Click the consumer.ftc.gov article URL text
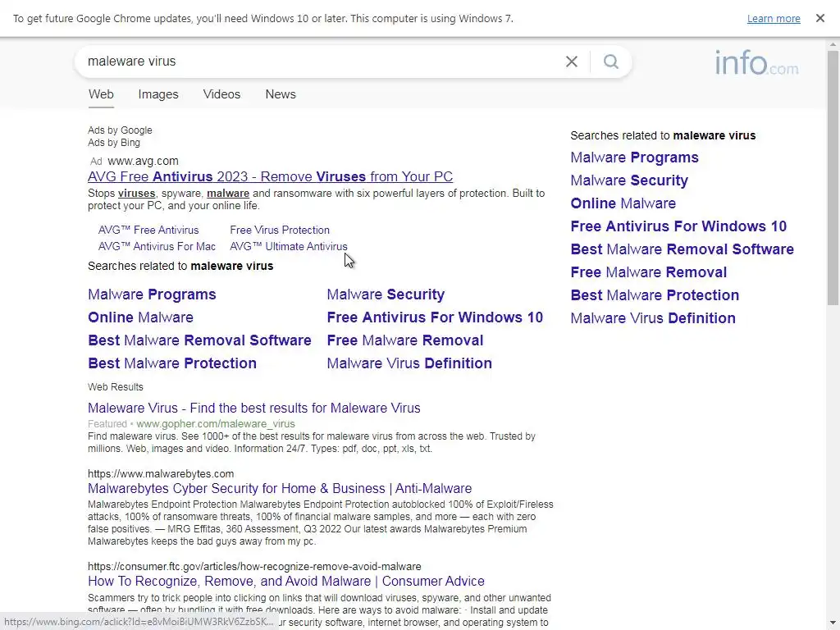The width and height of the screenshot is (840, 630). (x=254, y=567)
